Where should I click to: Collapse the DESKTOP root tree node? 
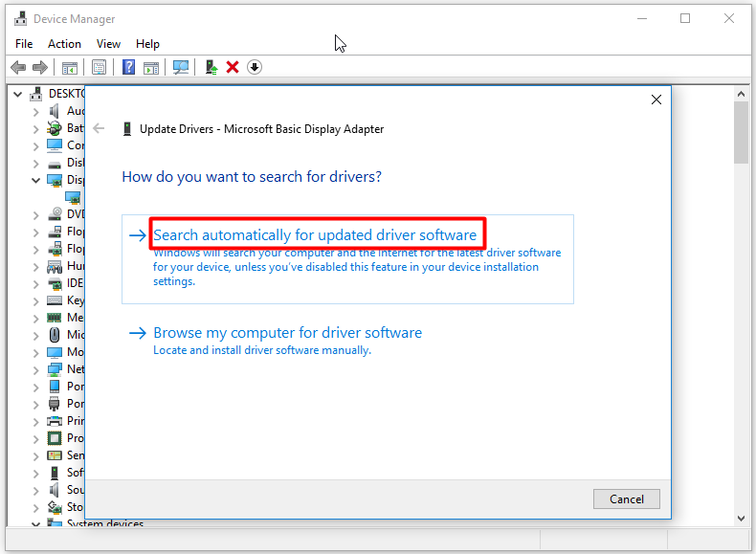tap(18, 94)
